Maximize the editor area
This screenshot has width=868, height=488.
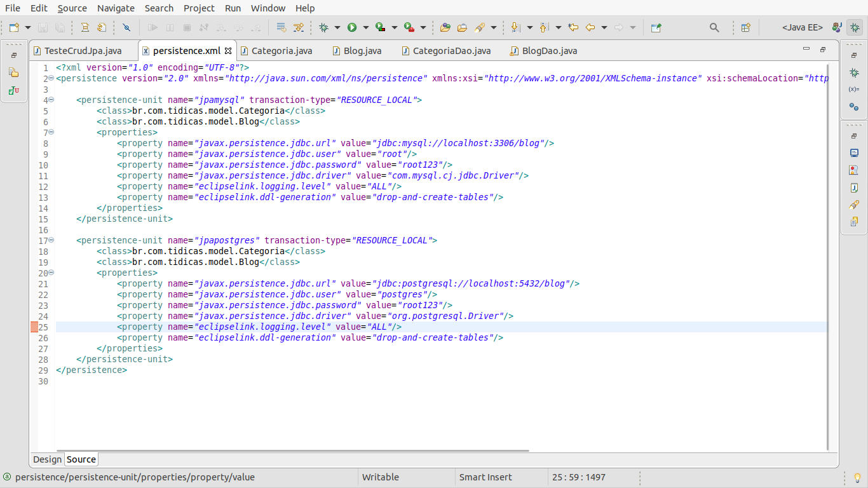click(x=823, y=49)
